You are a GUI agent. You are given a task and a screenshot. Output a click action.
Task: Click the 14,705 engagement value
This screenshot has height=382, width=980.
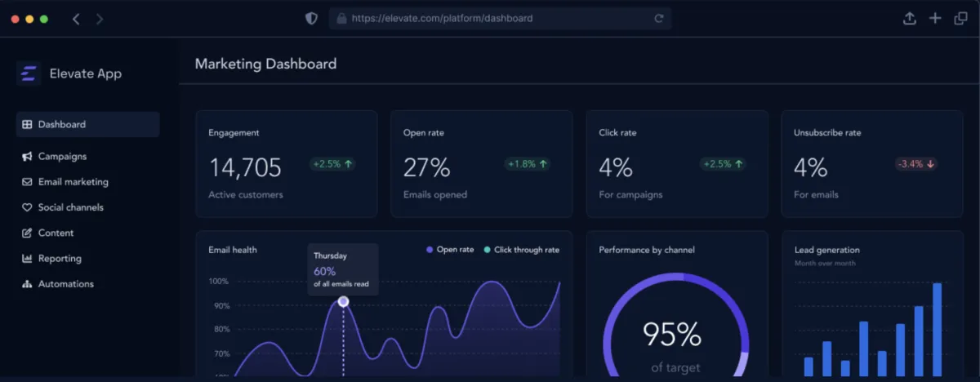click(x=245, y=168)
